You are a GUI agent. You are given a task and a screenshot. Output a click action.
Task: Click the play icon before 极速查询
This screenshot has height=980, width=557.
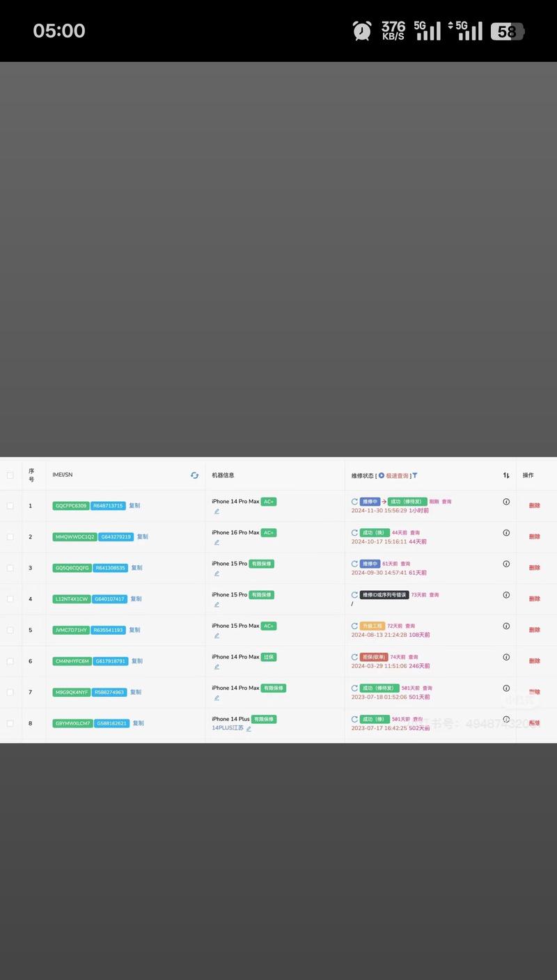[x=382, y=475]
